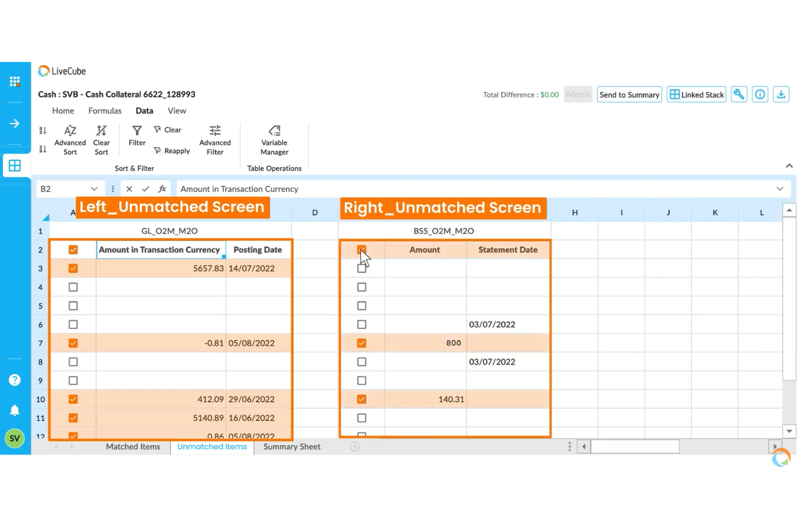Click Clear Sort tool
Viewport: 798px width, 532px height.
coord(101,140)
